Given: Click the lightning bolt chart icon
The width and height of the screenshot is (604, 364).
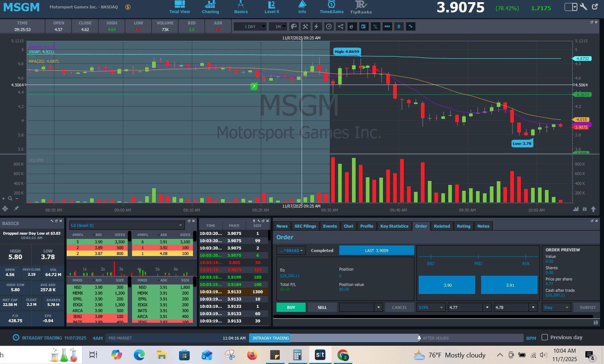Looking at the screenshot, I should point(317,26).
